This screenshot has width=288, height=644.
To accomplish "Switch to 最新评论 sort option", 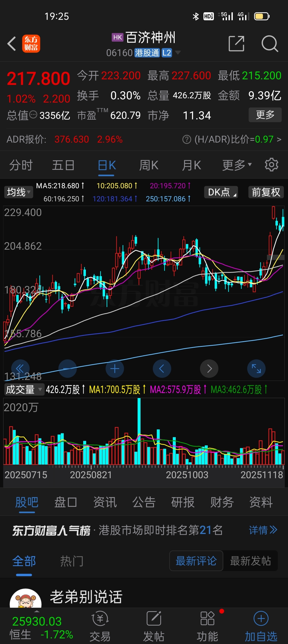I will (196, 561).
